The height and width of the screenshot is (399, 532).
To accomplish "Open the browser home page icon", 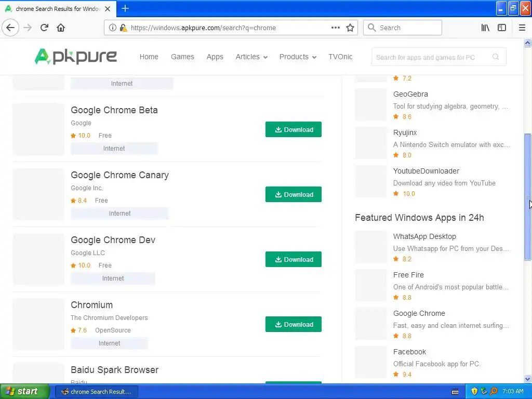I will click(x=61, y=28).
